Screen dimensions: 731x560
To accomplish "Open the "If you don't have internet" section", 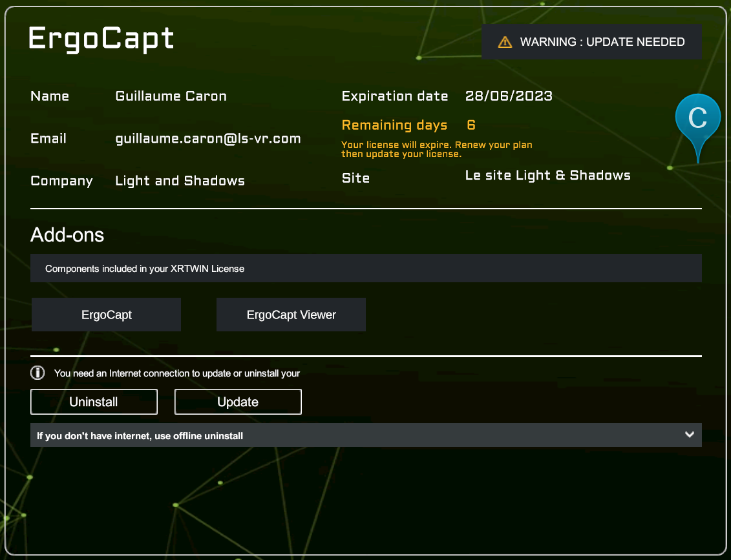I will tap(366, 435).
